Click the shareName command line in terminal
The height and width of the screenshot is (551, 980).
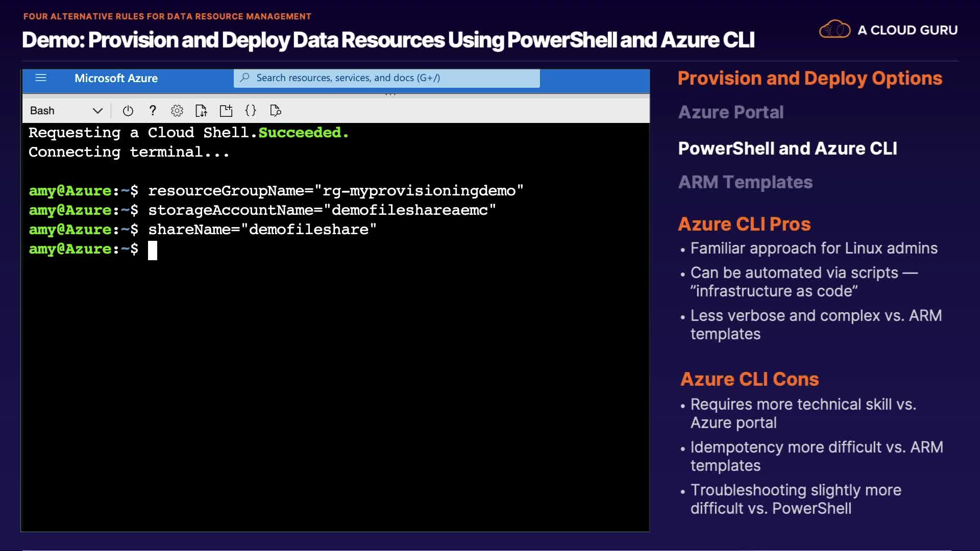262,230
